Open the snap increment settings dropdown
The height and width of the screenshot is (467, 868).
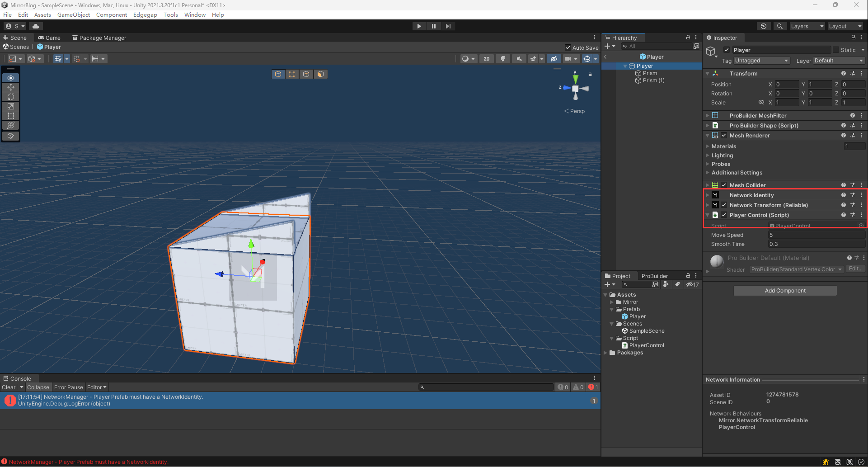[99, 59]
